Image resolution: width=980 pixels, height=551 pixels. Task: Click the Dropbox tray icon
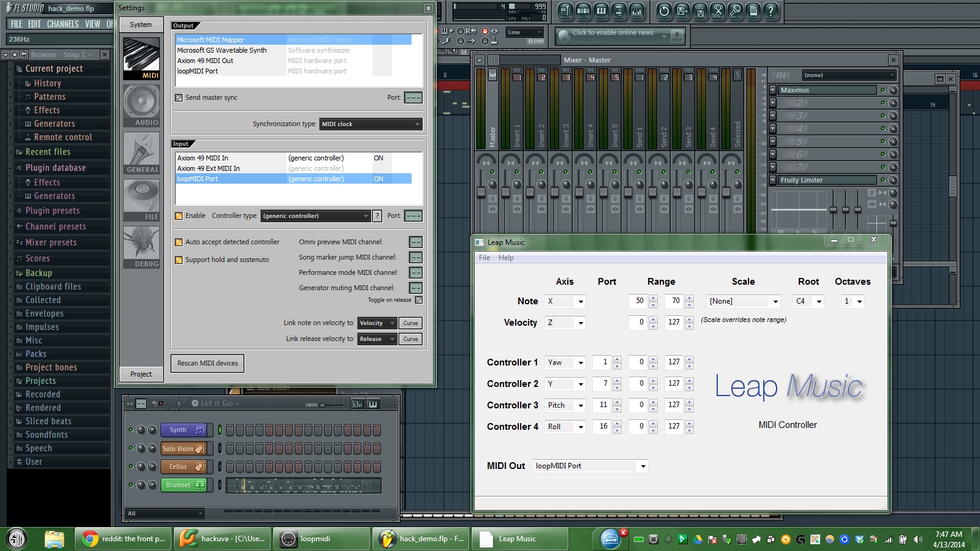[x=859, y=539]
